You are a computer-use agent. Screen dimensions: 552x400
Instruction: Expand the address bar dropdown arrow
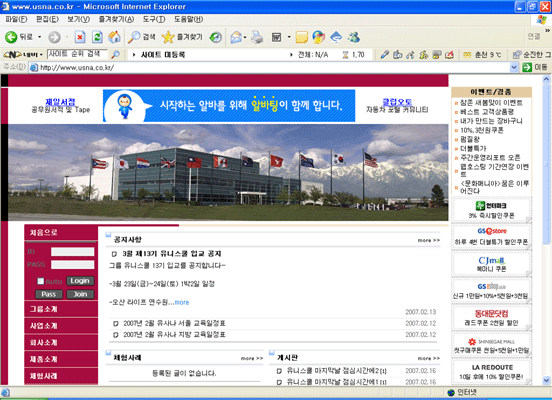click(x=514, y=67)
